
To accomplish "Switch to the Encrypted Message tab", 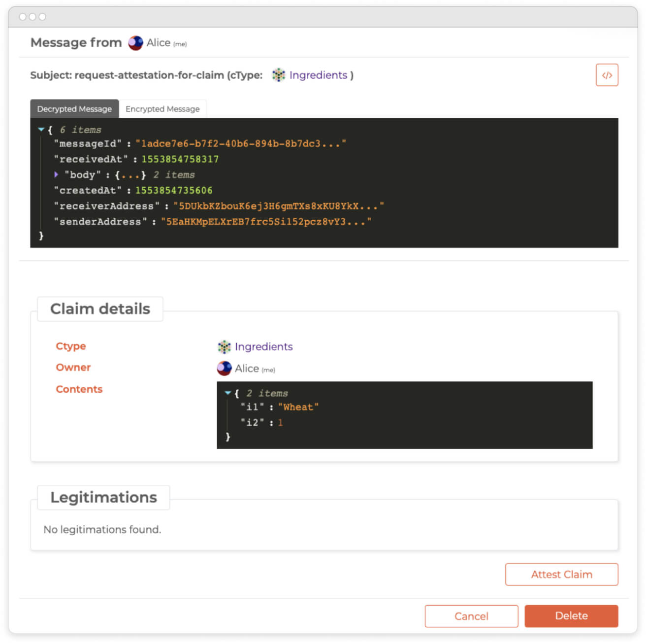I will (x=162, y=109).
